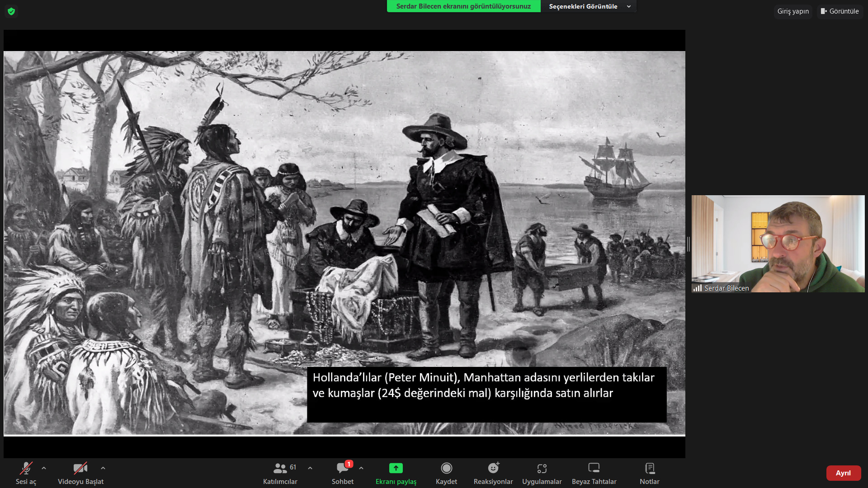Screen dimensions: 868x488
Task: Expand video options arrow beside Videoyu Başlat
Action: click(x=103, y=468)
